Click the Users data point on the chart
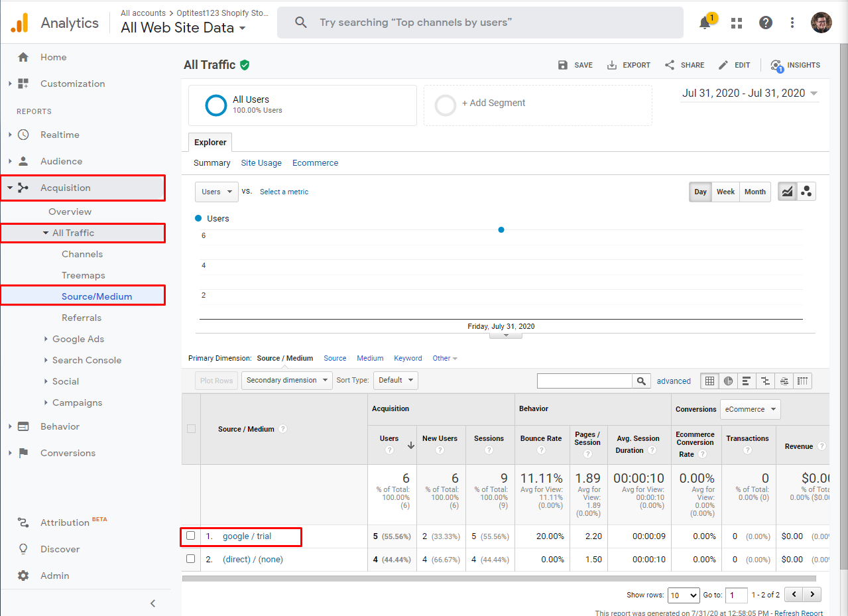Image resolution: width=848 pixels, height=616 pixels. pos(501,230)
